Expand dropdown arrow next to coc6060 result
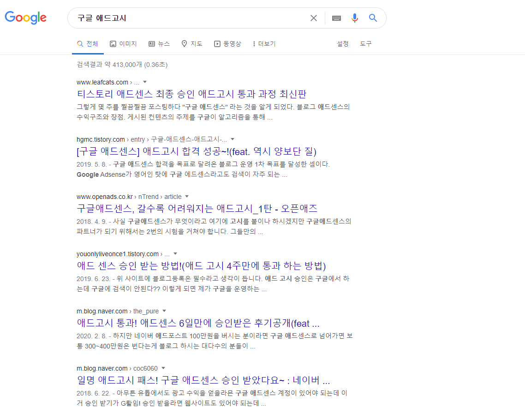The height and width of the screenshot is (420, 525). click(163, 368)
